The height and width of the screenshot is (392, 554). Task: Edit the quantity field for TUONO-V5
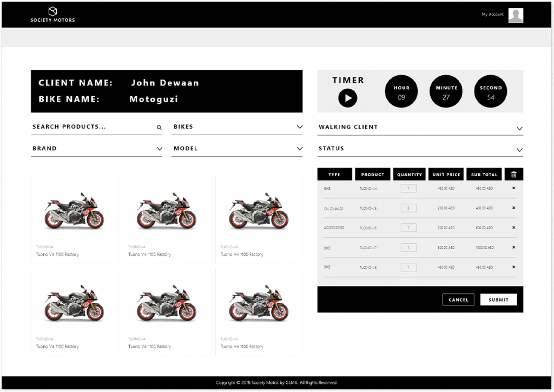408,208
